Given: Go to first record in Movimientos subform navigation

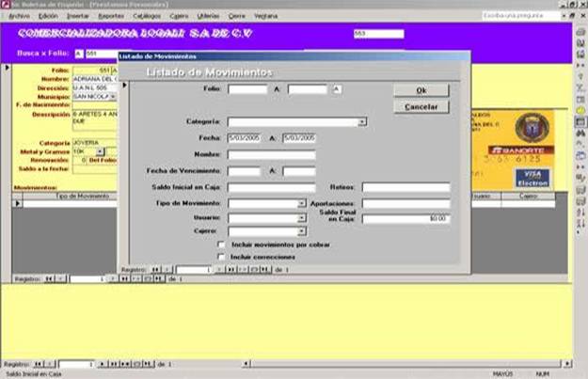Looking at the screenshot, I should click(x=49, y=279).
